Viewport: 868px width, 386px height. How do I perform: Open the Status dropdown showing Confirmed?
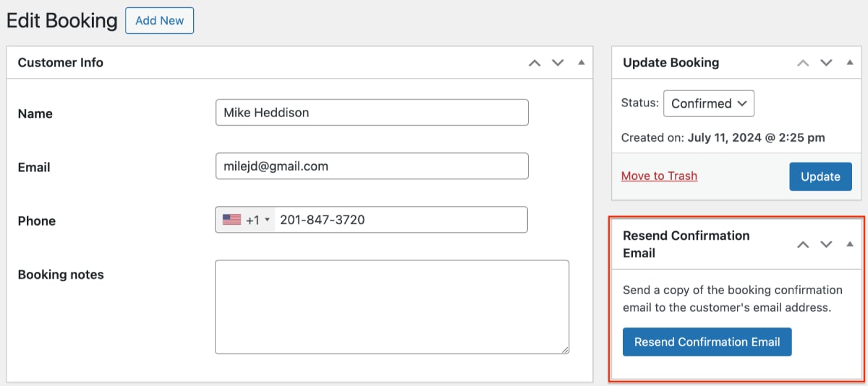[709, 103]
